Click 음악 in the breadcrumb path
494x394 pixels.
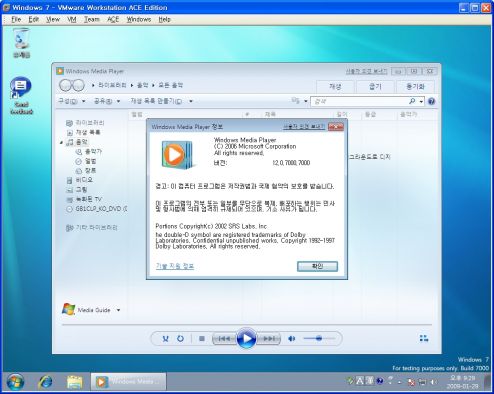pos(143,85)
